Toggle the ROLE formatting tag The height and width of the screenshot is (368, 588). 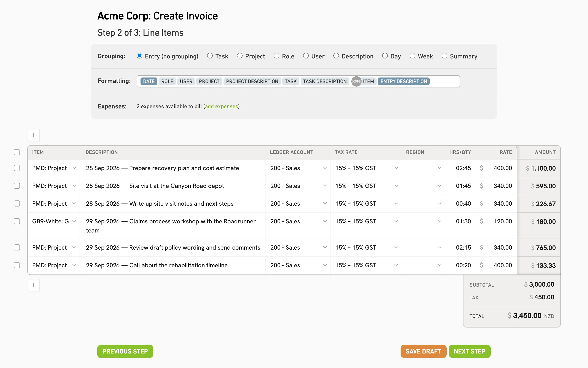[167, 81]
